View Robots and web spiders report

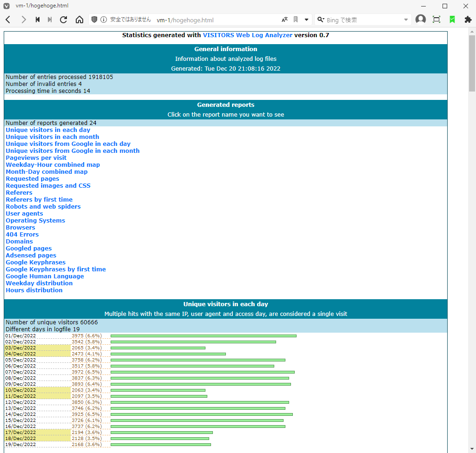[x=43, y=207]
